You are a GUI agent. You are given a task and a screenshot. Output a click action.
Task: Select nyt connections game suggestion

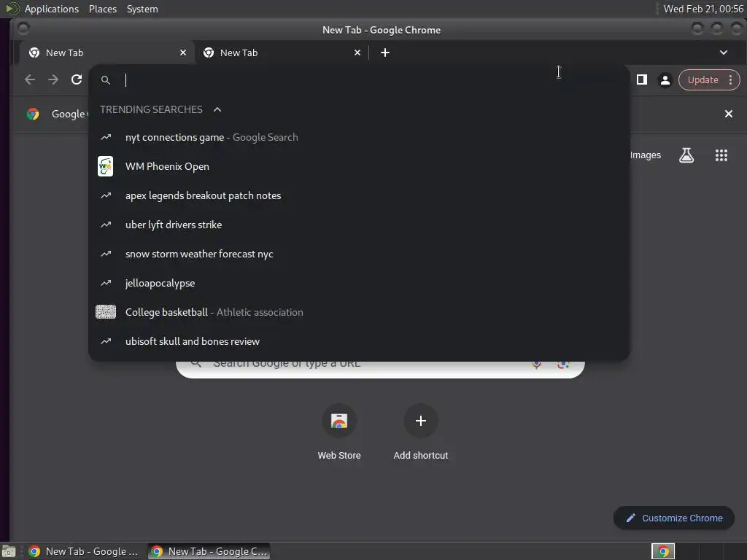pyautogui.click(x=359, y=137)
